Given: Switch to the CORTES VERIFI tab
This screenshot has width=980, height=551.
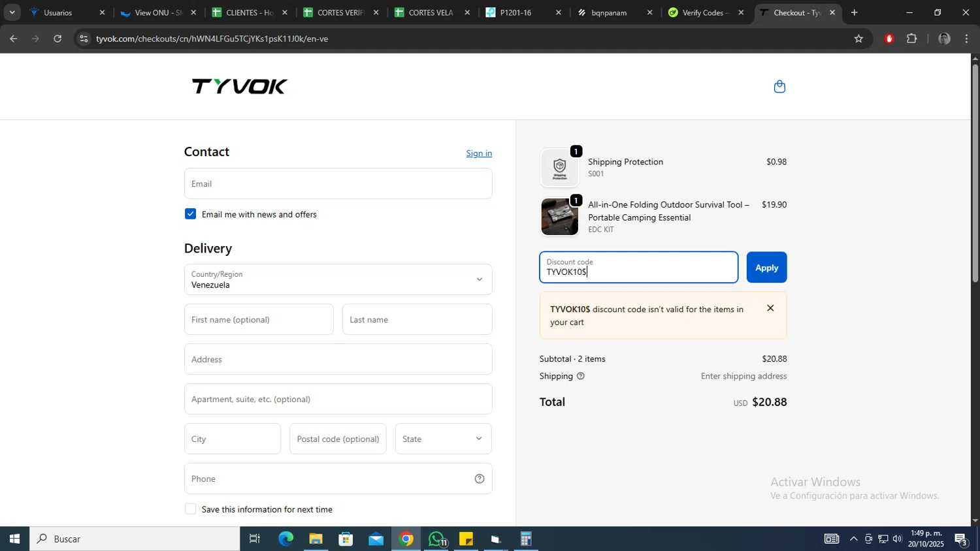Looking at the screenshot, I should point(340,12).
